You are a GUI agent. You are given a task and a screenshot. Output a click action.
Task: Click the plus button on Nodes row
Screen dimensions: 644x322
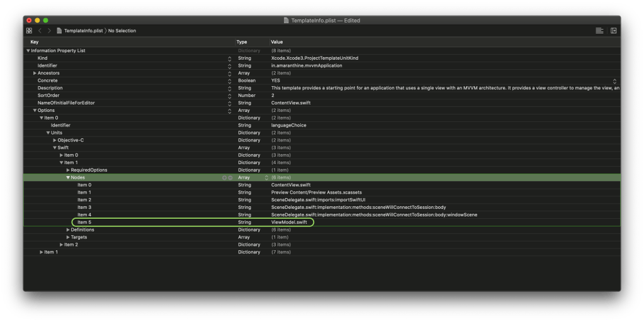[x=224, y=177]
